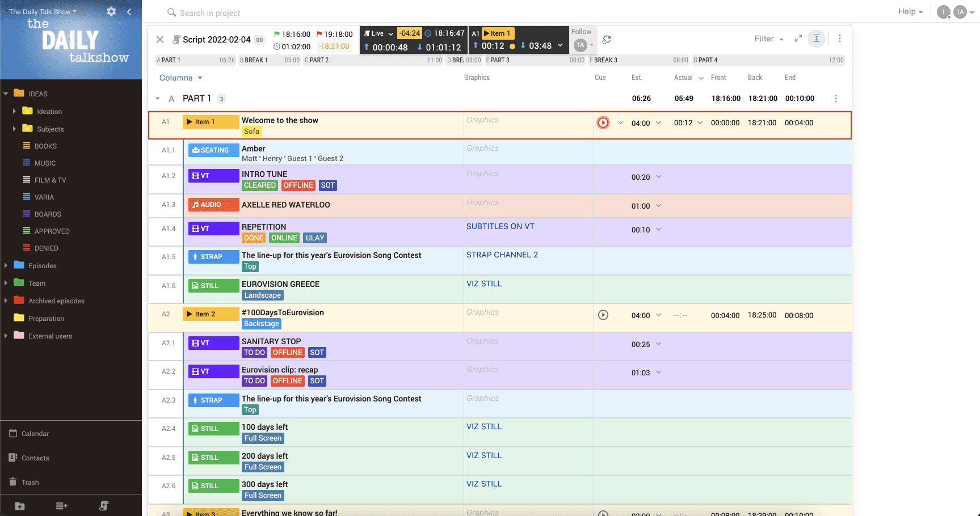Close the Script 2022-02-04 panel
Image resolution: width=980 pixels, height=516 pixels.
pyautogui.click(x=160, y=39)
